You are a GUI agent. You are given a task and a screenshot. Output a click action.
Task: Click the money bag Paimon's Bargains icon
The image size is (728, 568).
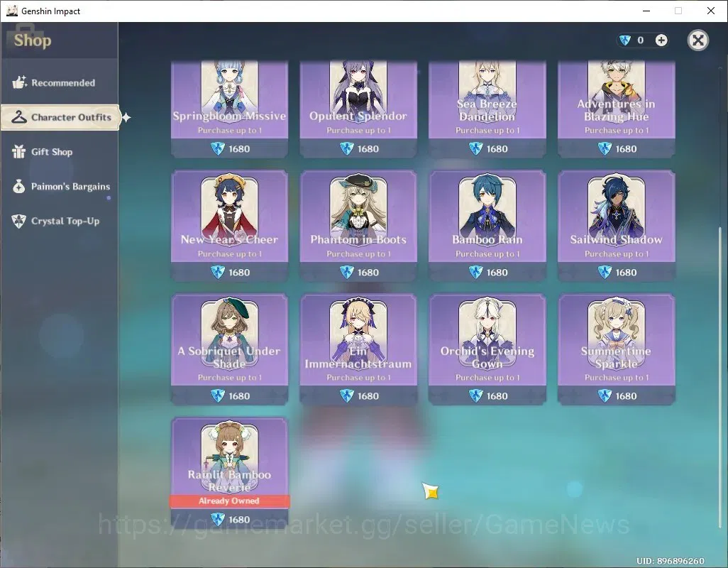tap(19, 186)
